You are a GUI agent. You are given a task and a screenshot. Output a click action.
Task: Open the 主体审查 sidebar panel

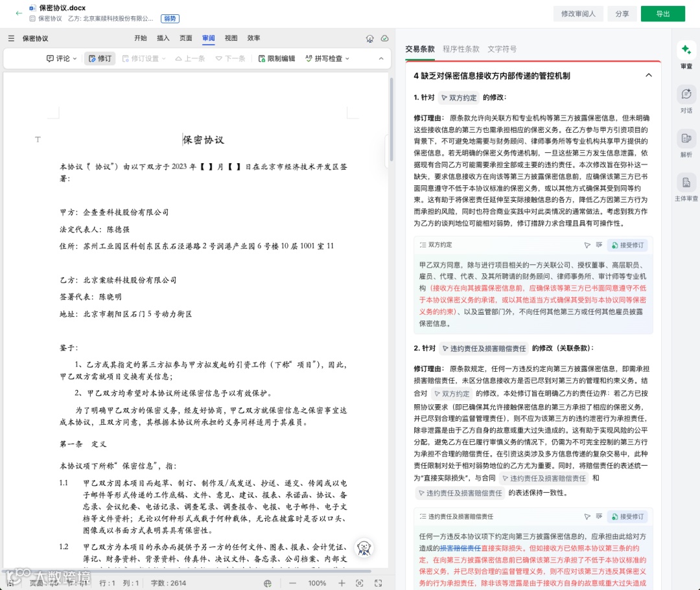tap(686, 188)
